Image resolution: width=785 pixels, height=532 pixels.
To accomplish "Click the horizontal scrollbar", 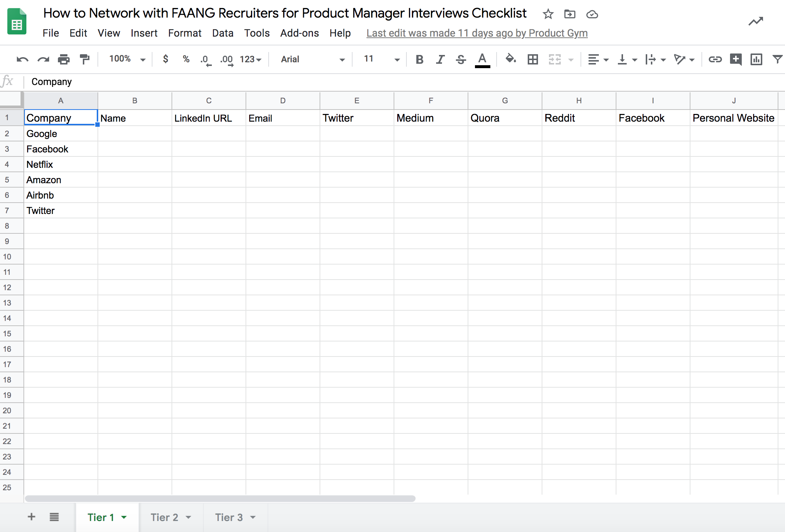I will [220, 499].
